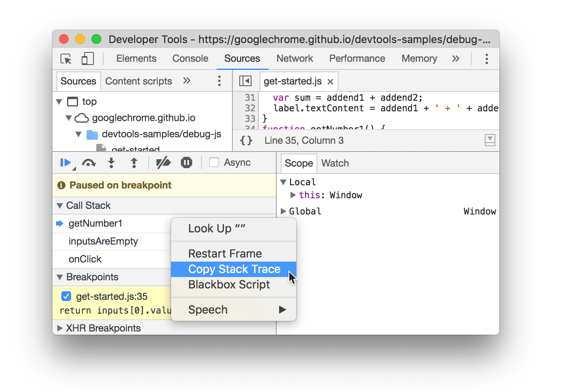The width and height of the screenshot is (564, 392).
Task: Select the inspect element cursor tool
Action: 66,58
